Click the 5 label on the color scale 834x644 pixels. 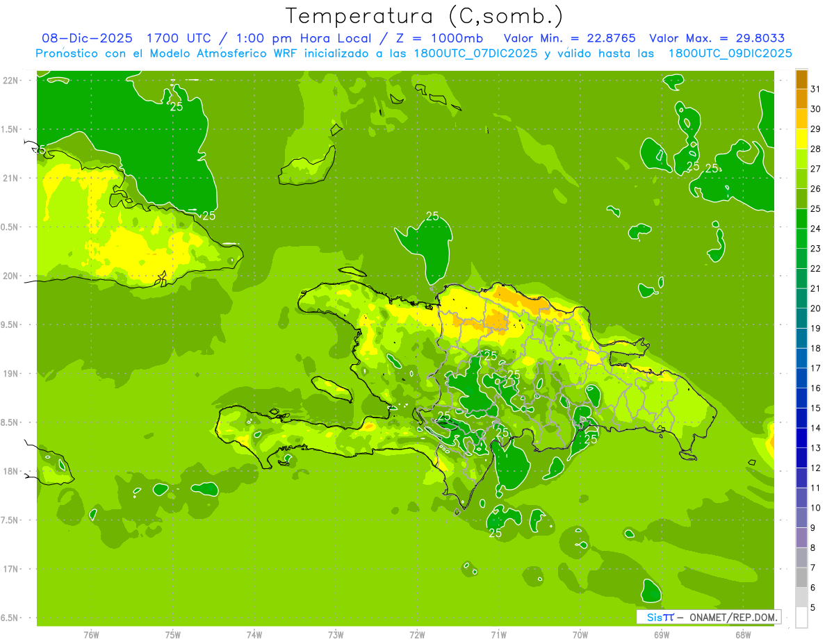[x=813, y=608]
